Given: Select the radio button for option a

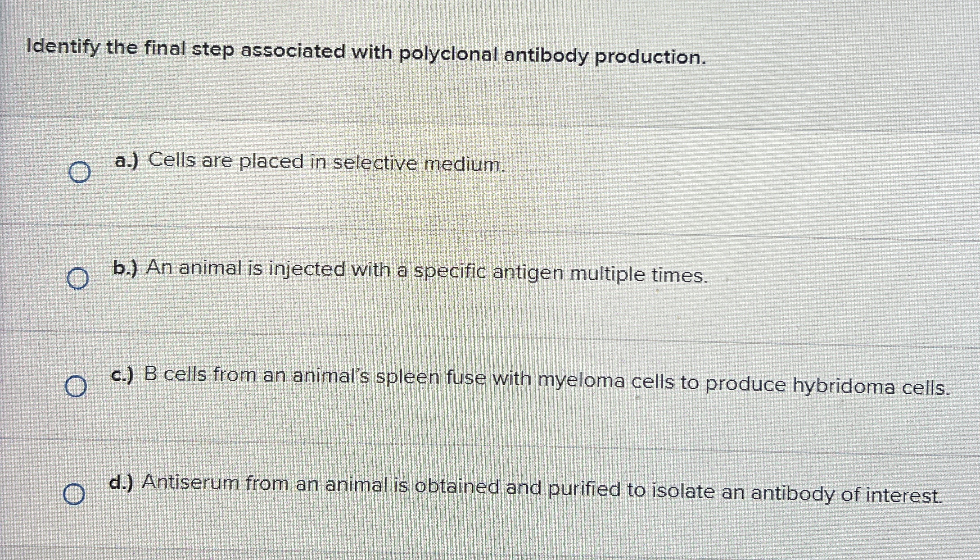Looking at the screenshot, I should point(80,172).
